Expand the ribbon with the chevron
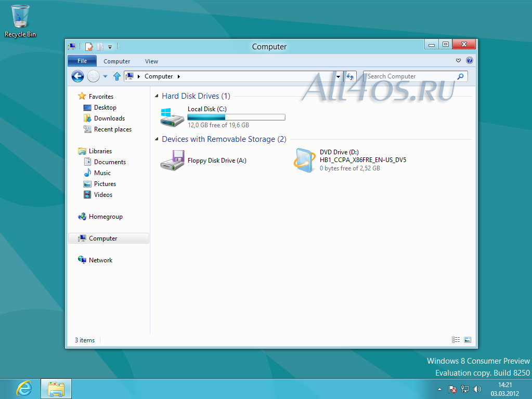The height and width of the screenshot is (399, 532). click(x=458, y=61)
